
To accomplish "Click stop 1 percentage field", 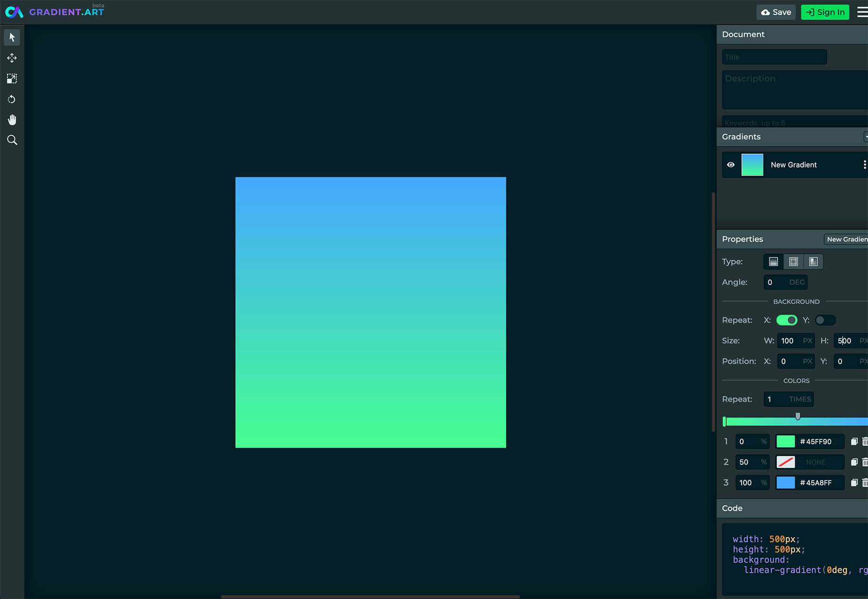I will 752,441.
